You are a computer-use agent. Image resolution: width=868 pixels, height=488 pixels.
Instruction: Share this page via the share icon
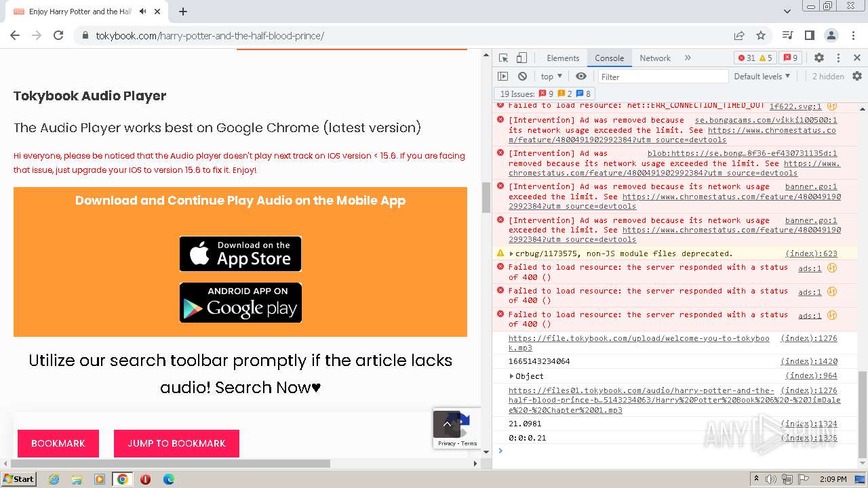click(x=739, y=35)
